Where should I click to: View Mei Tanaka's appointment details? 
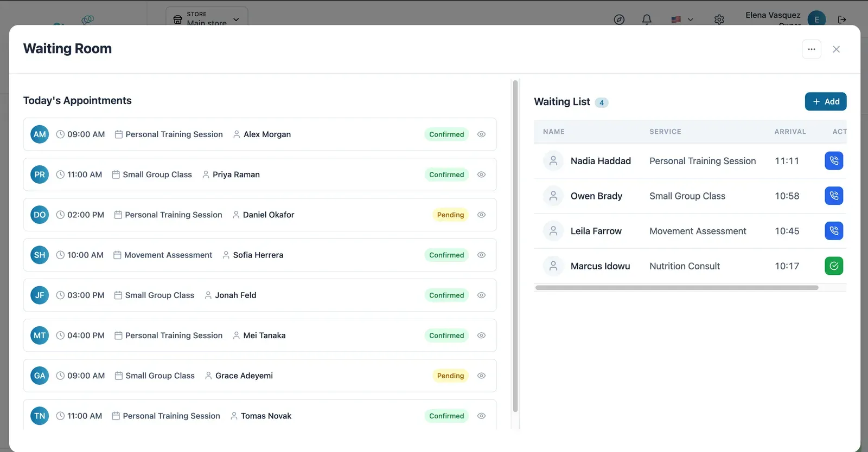tap(481, 335)
